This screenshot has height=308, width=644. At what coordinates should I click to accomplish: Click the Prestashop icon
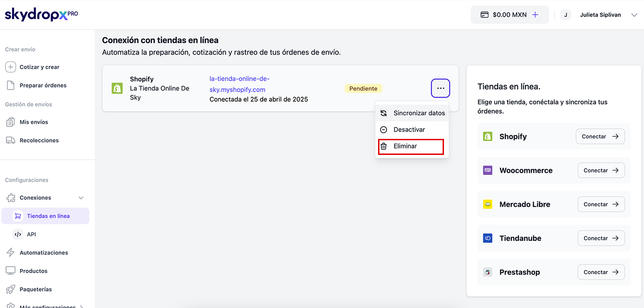487,272
